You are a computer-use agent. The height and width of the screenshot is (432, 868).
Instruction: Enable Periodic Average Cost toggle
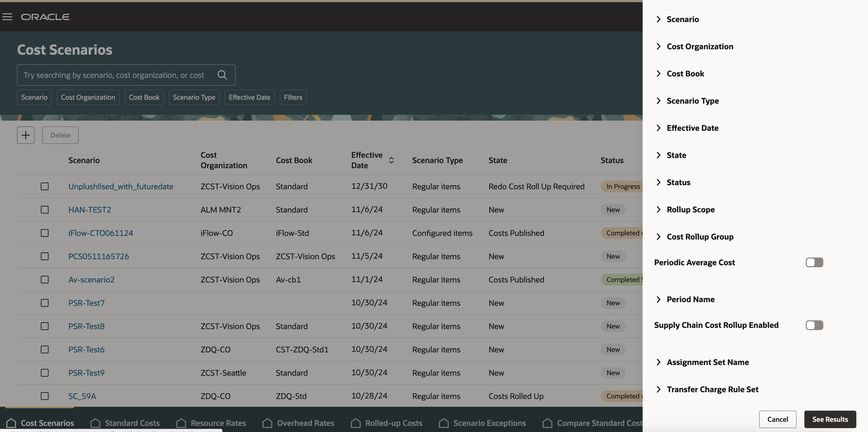pyautogui.click(x=814, y=262)
